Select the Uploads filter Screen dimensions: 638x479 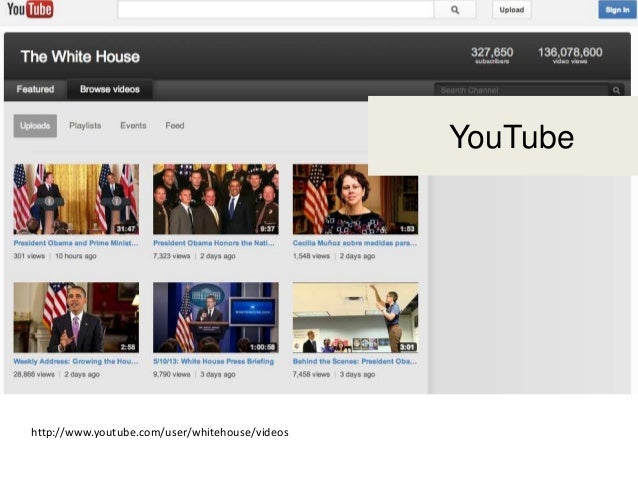(x=35, y=126)
